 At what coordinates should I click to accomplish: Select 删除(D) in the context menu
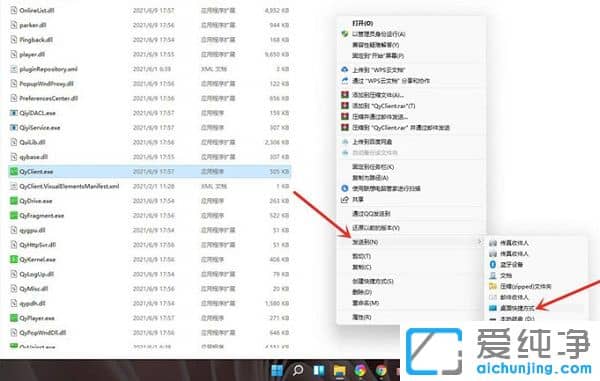(362, 292)
